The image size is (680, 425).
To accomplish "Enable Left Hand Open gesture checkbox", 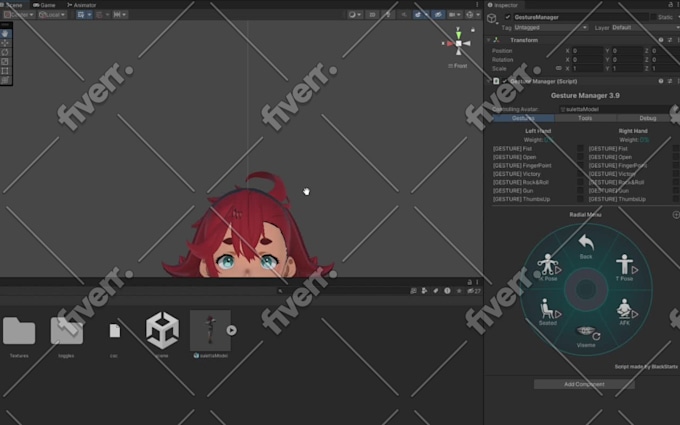I will click(x=580, y=157).
